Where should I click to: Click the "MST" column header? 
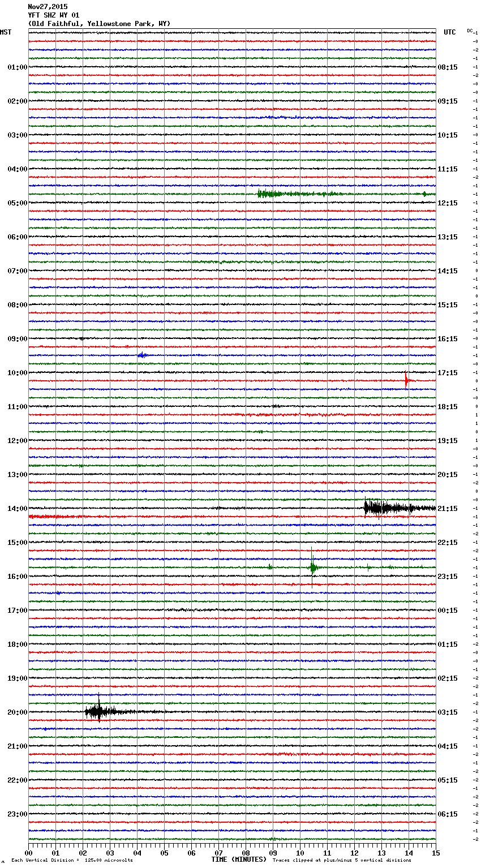pyautogui.click(x=6, y=32)
